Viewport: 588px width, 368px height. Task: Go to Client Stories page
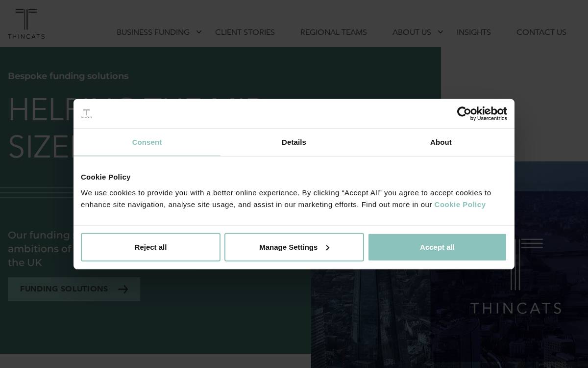[245, 32]
